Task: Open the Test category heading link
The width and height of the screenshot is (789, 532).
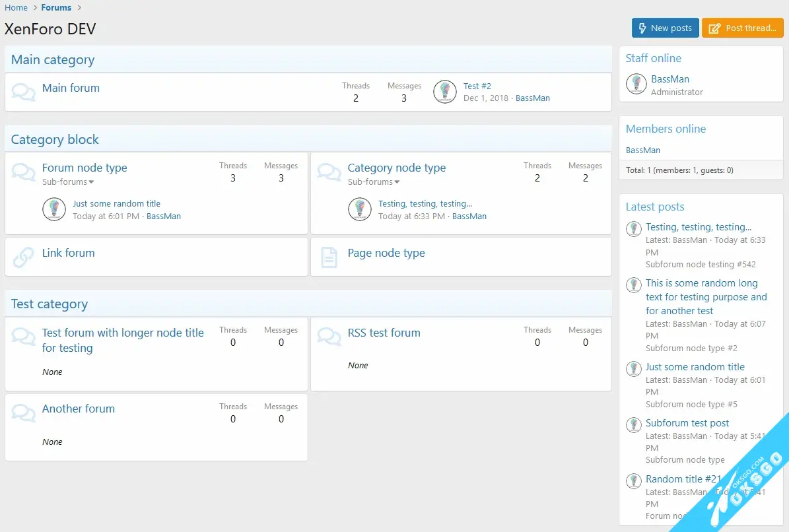Action: coord(50,304)
